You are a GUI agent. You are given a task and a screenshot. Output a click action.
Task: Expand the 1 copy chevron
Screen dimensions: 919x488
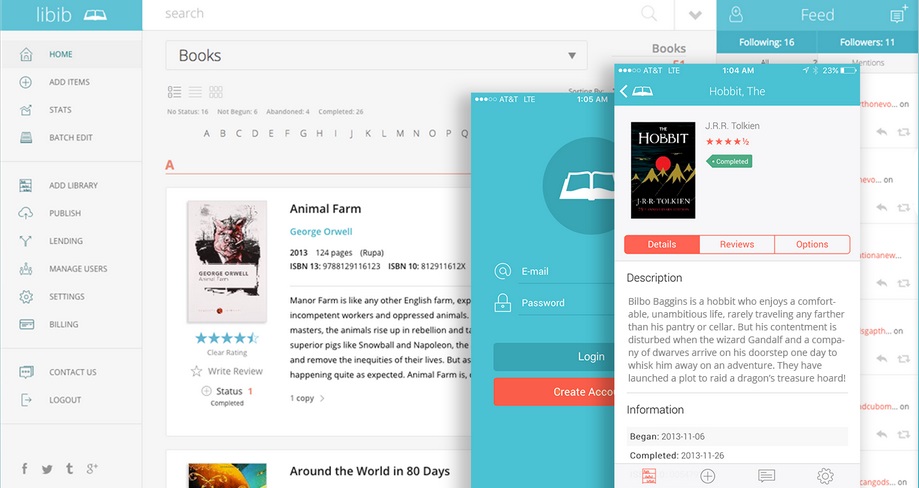point(322,398)
